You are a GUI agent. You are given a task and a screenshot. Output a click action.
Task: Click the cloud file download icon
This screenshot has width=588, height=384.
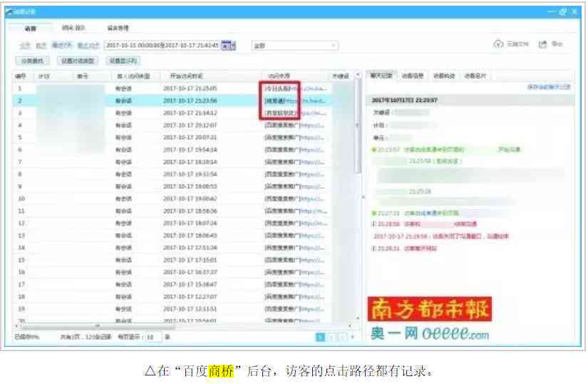498,44
